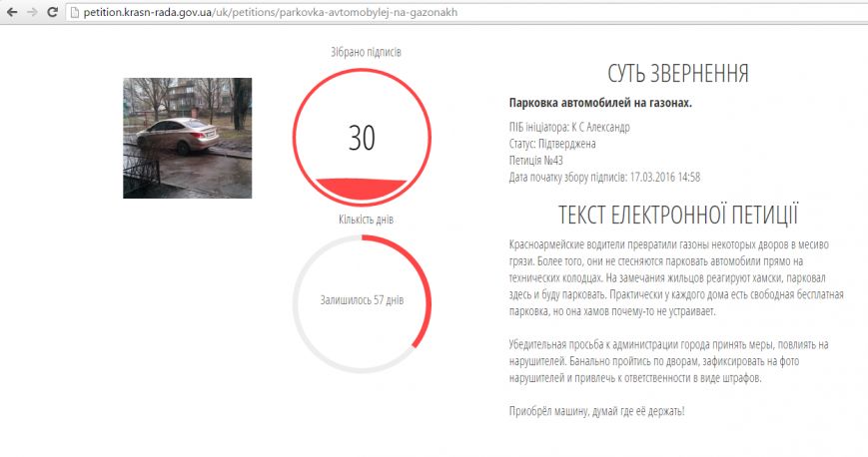The height and width of the screenshot is (457, 868).
Task: Click the 'Петиція №43' line
Action: (x=535, y=161)
